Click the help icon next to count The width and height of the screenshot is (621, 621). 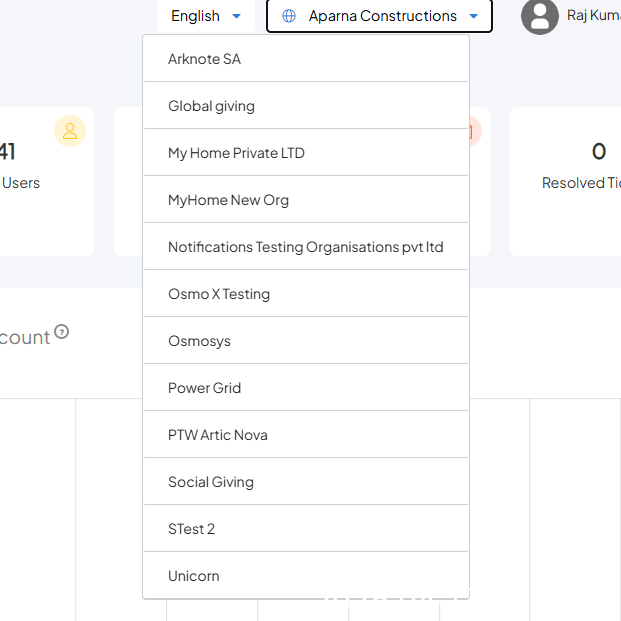pos(62,332)
